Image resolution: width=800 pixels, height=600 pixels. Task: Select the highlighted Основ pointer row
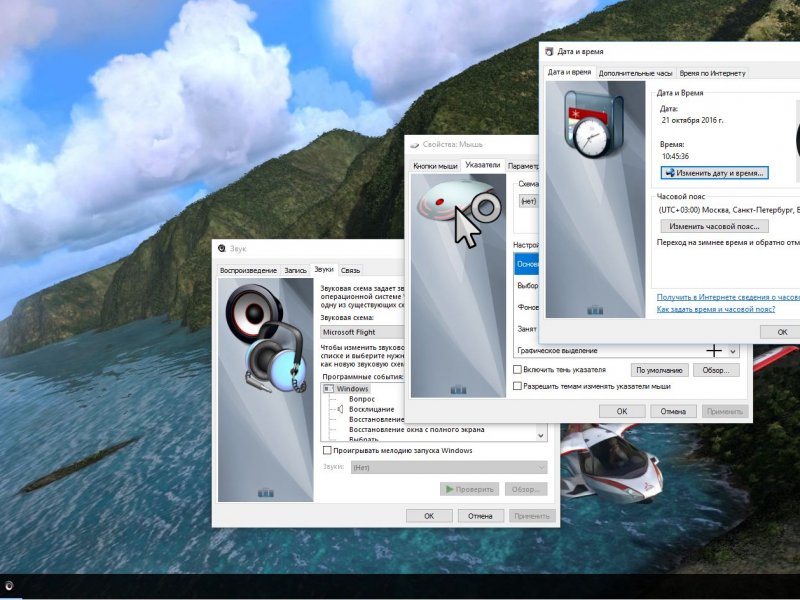pyautogui.click(x=527, y=264)
